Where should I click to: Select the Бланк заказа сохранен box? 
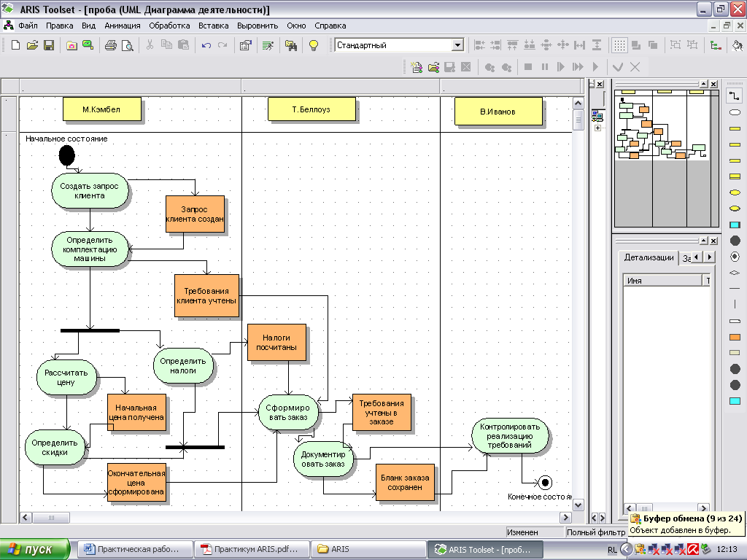click(405, 483)
